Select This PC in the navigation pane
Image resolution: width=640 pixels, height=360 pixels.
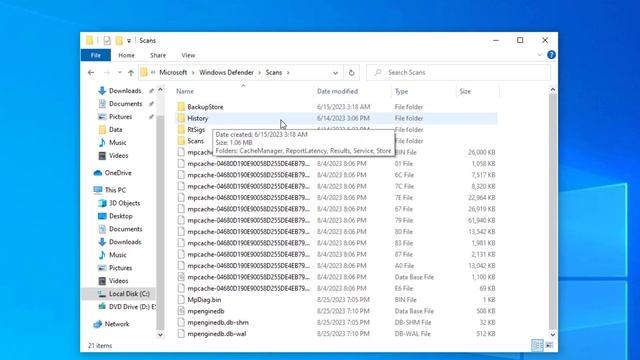115,190
